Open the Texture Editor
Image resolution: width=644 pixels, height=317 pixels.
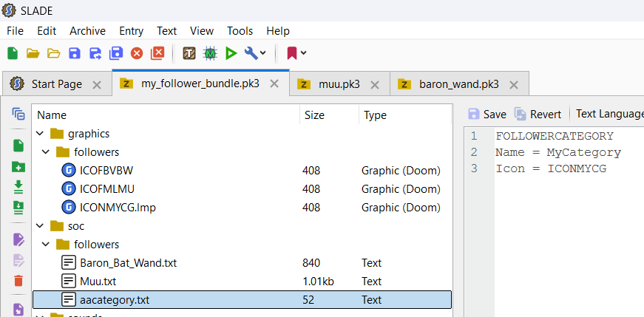189,53
